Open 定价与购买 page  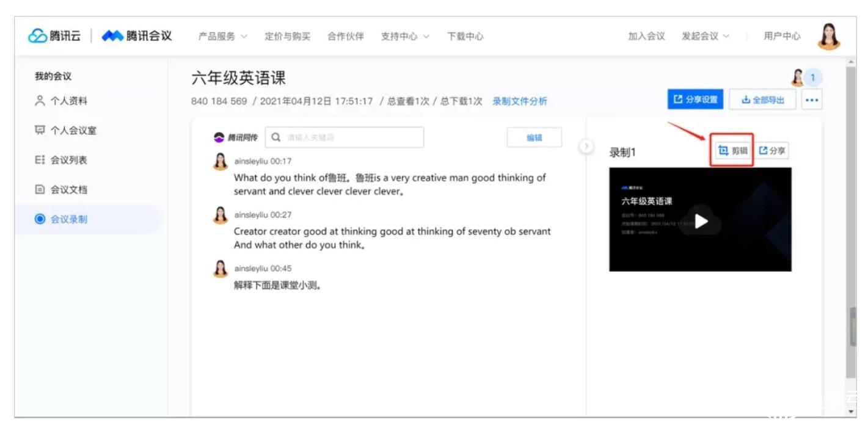[287, 37]
